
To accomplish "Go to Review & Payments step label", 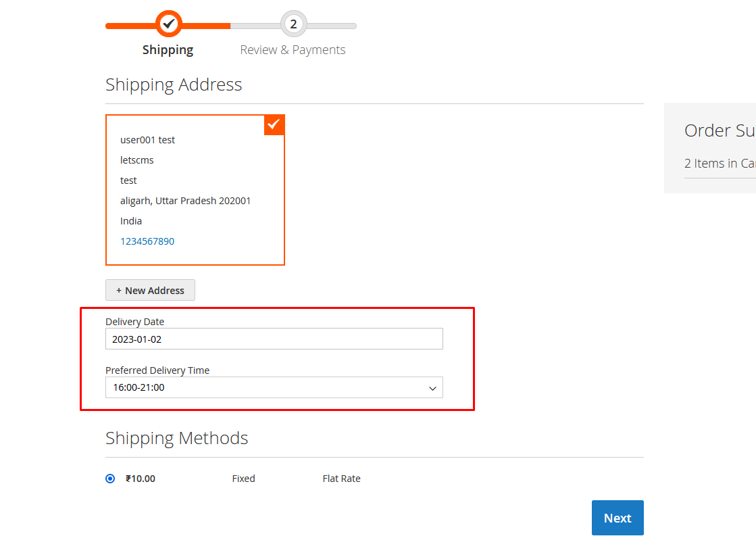I will click(x=293, y=50).
